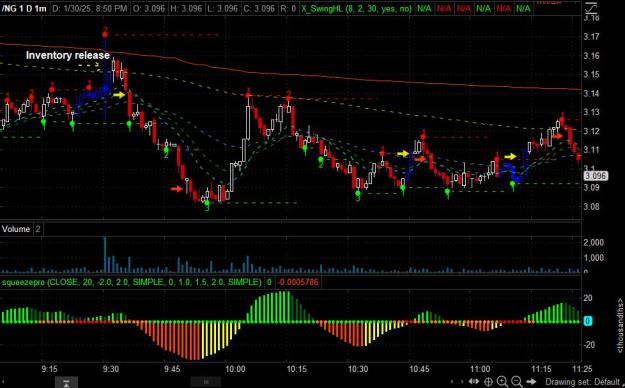Click the high price value H: 3.096
The height and width of the screenshot is (388, 625).
click(x=186, y=8)
